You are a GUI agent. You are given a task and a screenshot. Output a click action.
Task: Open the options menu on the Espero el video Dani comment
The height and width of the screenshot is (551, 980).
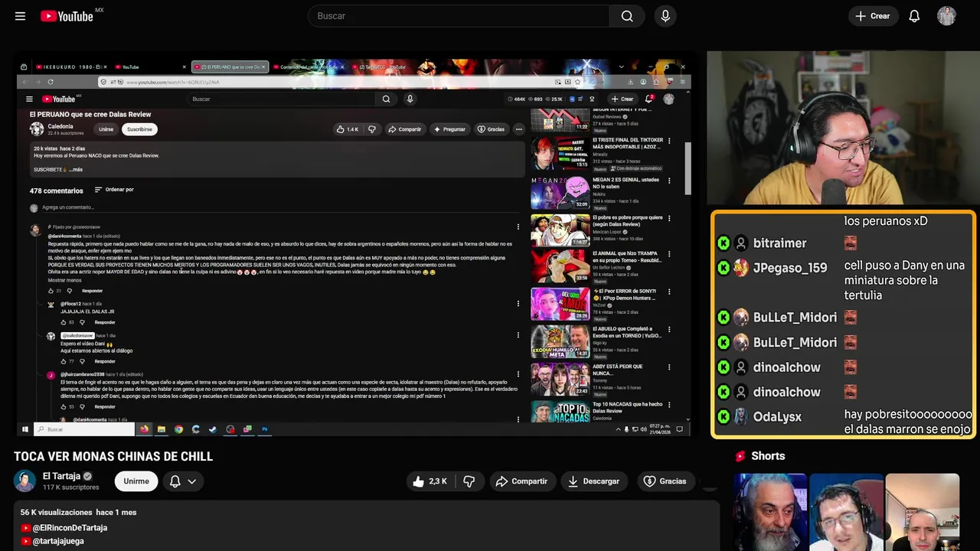click(518, 335)
